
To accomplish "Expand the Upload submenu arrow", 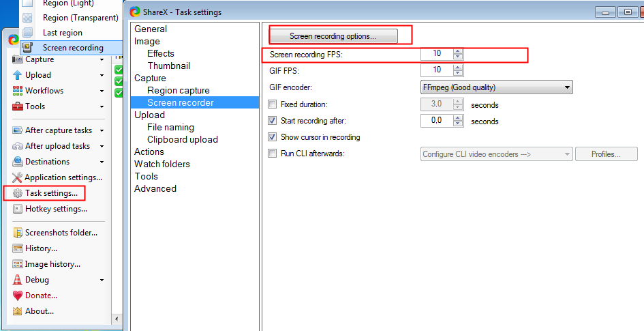I will click(102, 76).
